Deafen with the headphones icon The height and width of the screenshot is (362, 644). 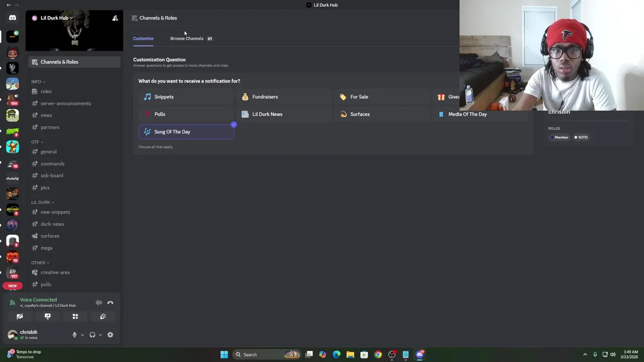(x=92, y=335)
